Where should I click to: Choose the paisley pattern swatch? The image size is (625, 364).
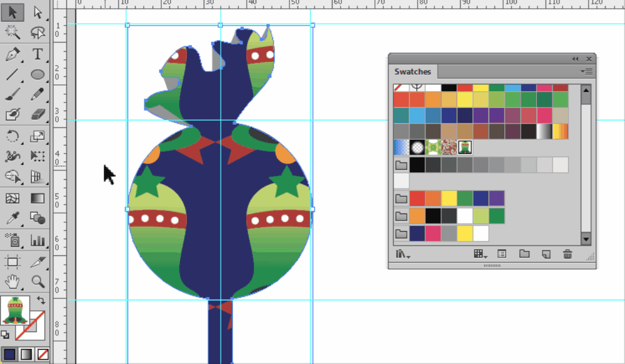[449, 147]
